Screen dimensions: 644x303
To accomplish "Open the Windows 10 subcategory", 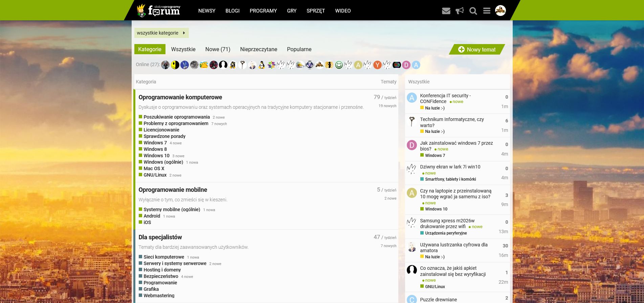I will pos(156,156).
